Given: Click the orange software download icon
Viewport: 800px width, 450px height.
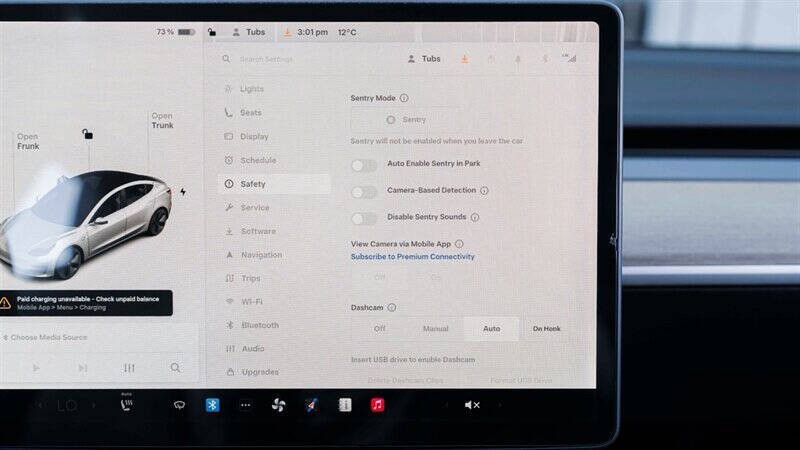Looking at the screenshot, I should [x=464, y=59].
